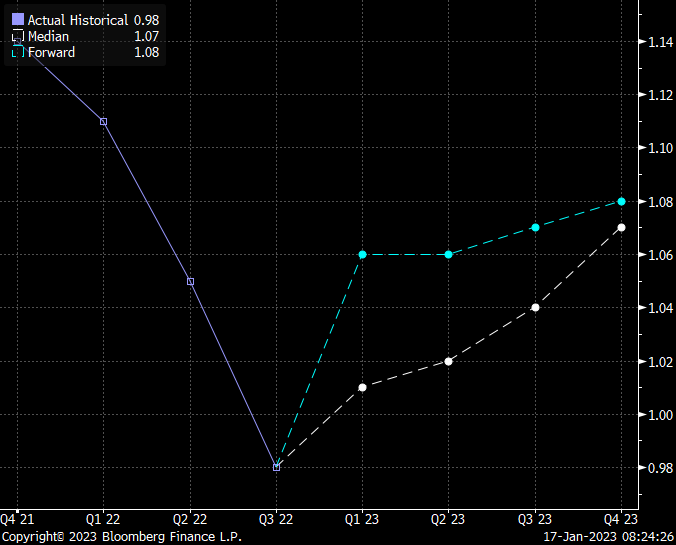Screen dimensions: 676x545
Task: Click the cyan Forward legend marker icon
Action: 17,52
